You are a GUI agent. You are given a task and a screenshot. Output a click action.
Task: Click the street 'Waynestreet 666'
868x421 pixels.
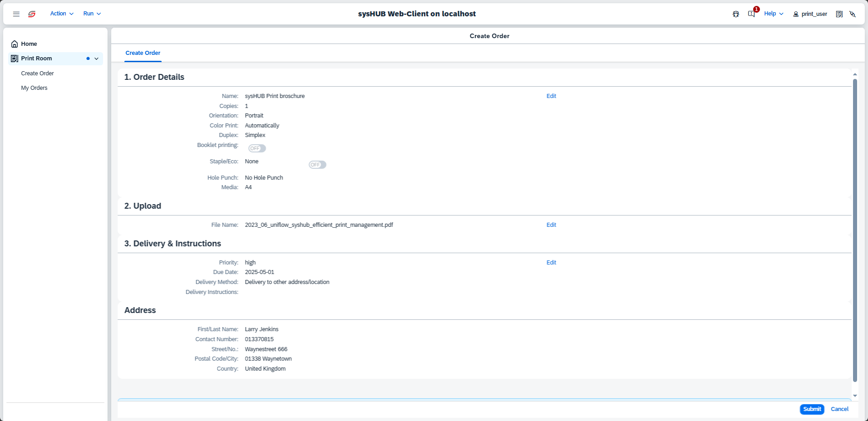tap(266, 349)
